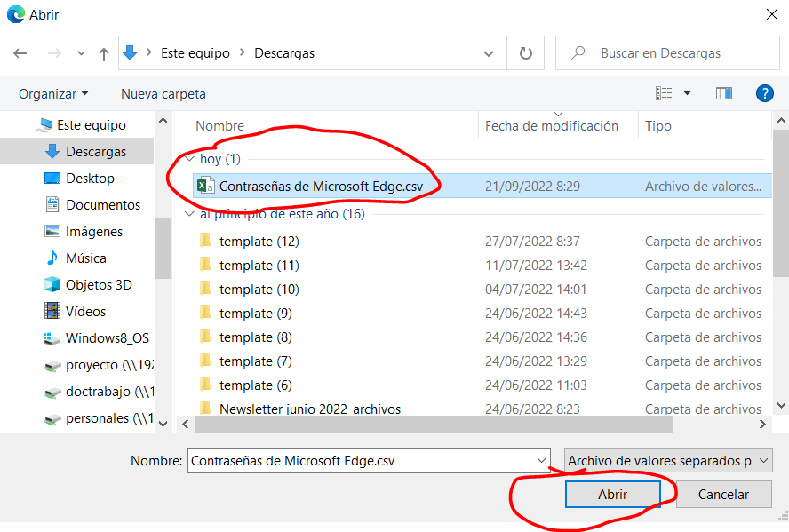Select file 'Contraseñas de Microsoft Edge.csv'
The height and width of the screenshot is (532, 789).
point(321,186)
